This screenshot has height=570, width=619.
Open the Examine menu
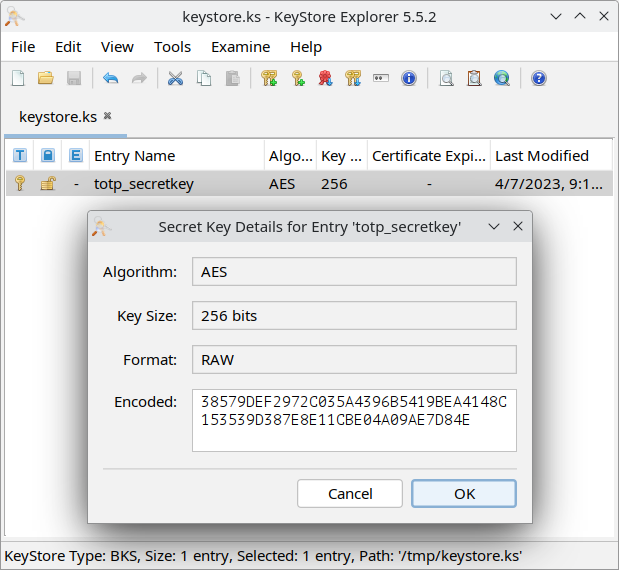click(240, 47)
